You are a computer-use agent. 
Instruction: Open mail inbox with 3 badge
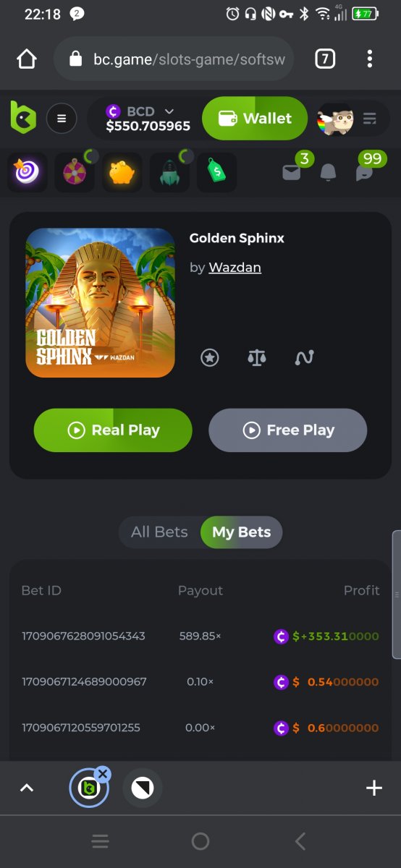coord(292,172)
